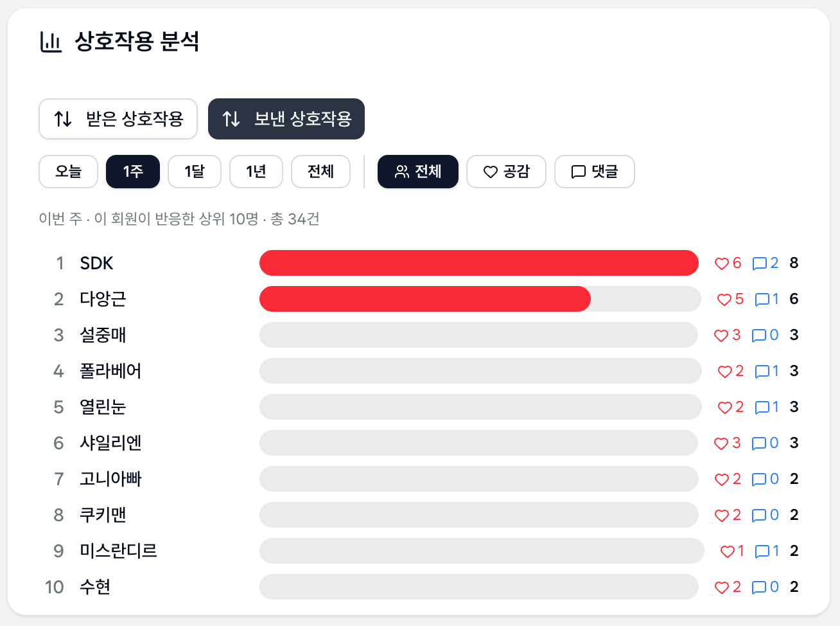Viewport: 840px width, 626px height.
Task: Click the comment icon in 수현 row
Action: [759, 587]
